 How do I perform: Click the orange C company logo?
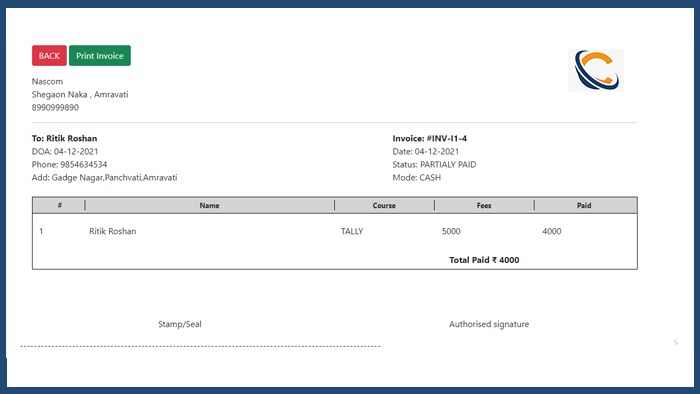point(596,70)
